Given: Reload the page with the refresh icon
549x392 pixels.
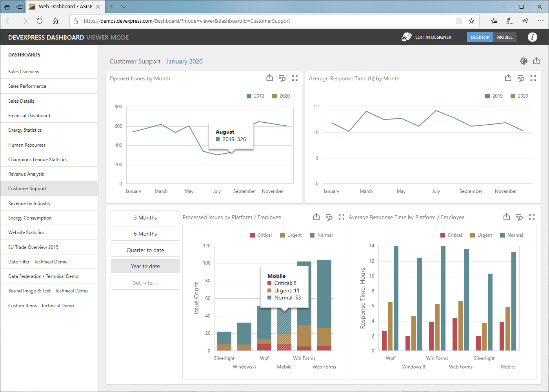Looking at the screenshot, I should 39,21.
